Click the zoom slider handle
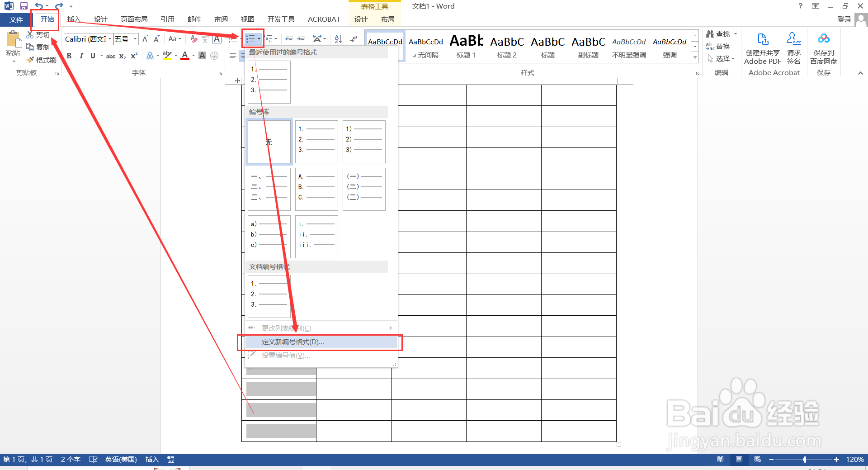 [x=805, y=460]
